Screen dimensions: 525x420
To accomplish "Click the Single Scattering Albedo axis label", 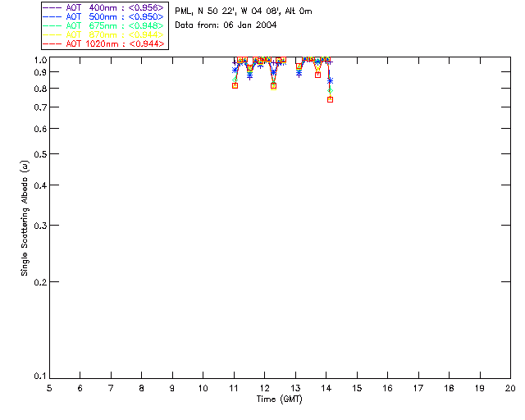I will click(25, 217).
